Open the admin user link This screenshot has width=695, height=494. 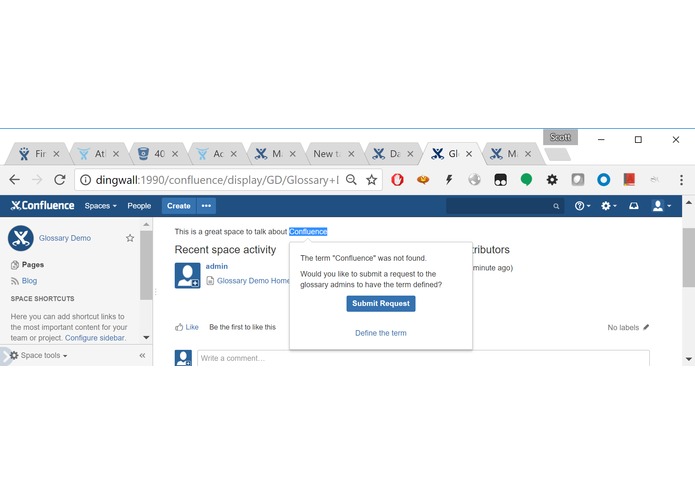pos(217,266)
